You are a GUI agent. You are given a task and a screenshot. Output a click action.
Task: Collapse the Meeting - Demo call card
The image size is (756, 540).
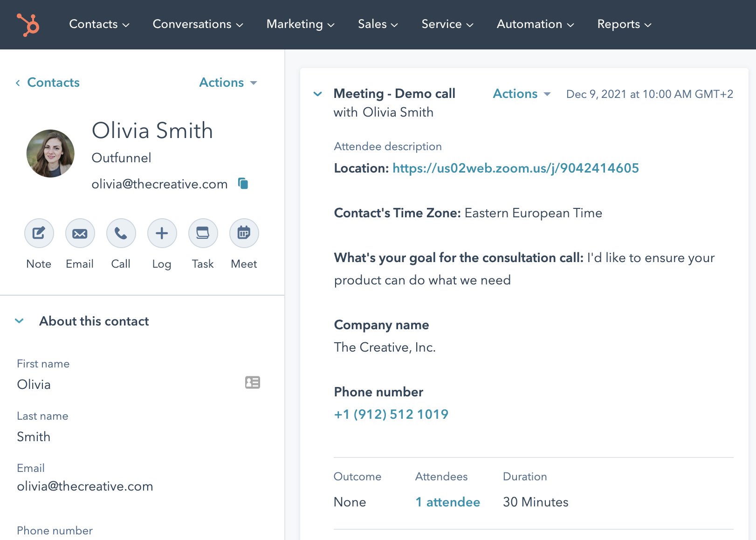click(318, 94)
